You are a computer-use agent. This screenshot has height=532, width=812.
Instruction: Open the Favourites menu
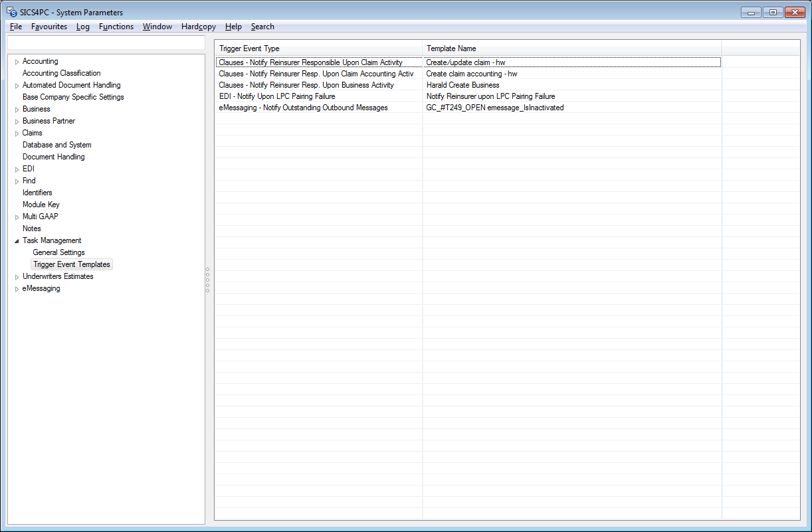[49, 27]
